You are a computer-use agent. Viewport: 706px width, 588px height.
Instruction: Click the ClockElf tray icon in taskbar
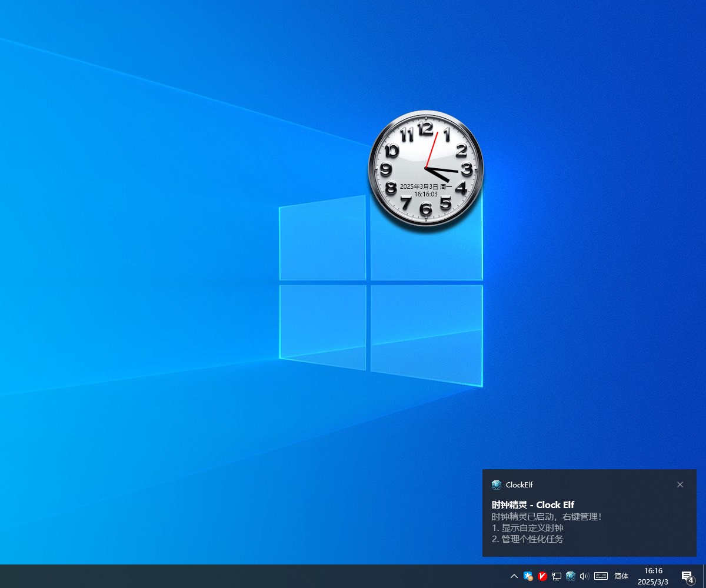(x=571, y=576)
